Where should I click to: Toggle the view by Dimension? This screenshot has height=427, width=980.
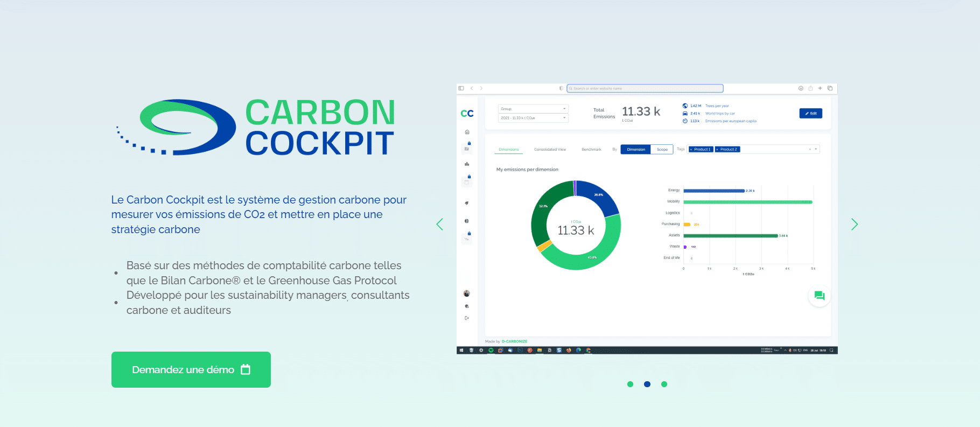click(x=635, y=150)
